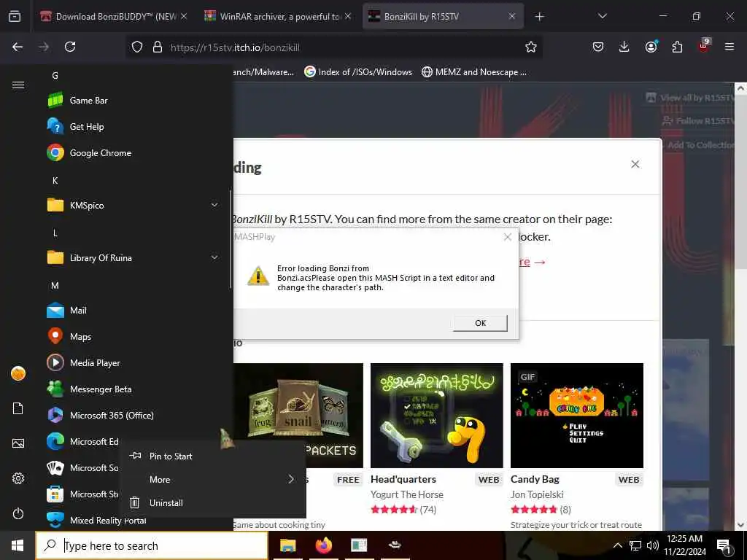
Task: Click Head'quarters game title link
Action: (403, 480)
